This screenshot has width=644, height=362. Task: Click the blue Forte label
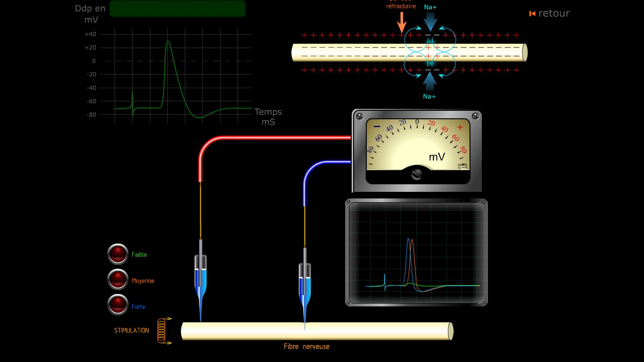tap(139, 307)
